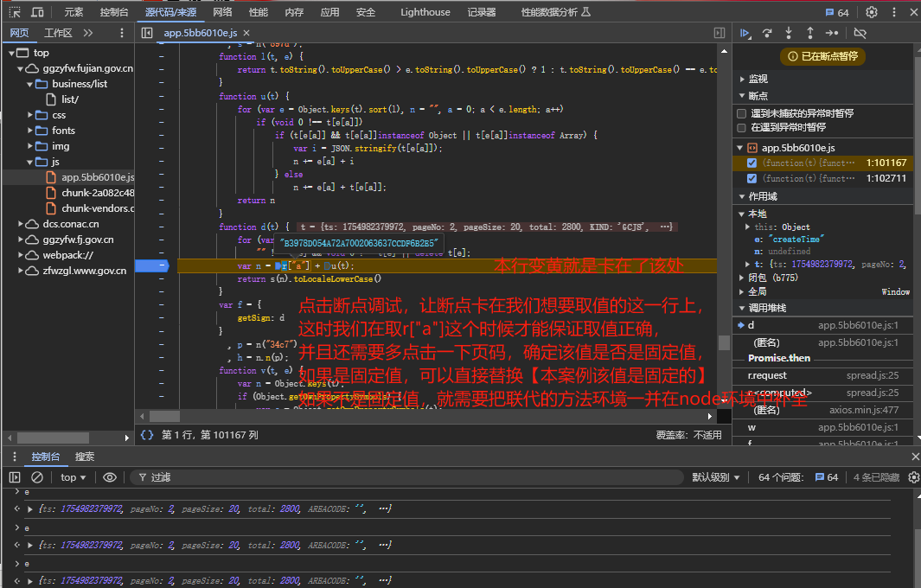Open the console context 'top' dropdown
Viewport: 921px width, 588px height.
(74, 477)
